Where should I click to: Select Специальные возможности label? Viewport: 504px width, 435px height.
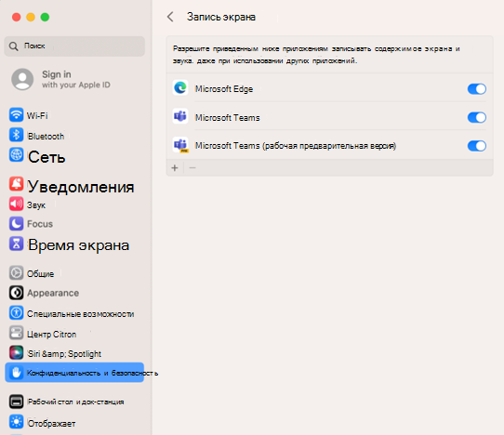click(x=80, y=314)
